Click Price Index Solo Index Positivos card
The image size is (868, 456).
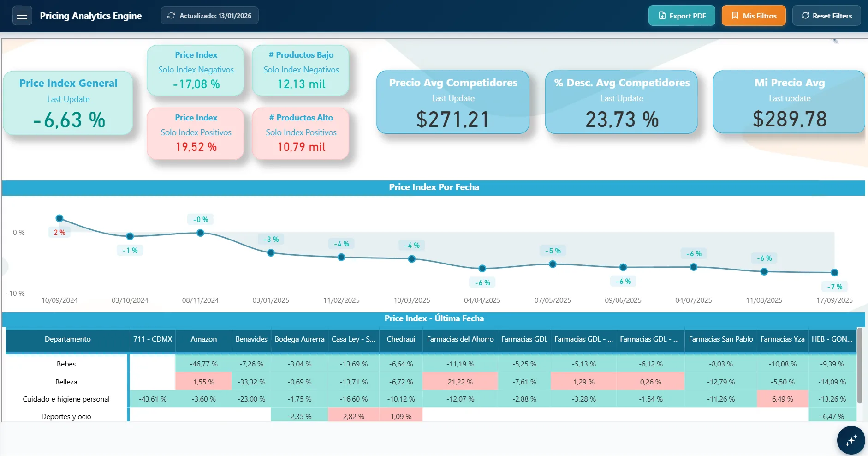196,133
